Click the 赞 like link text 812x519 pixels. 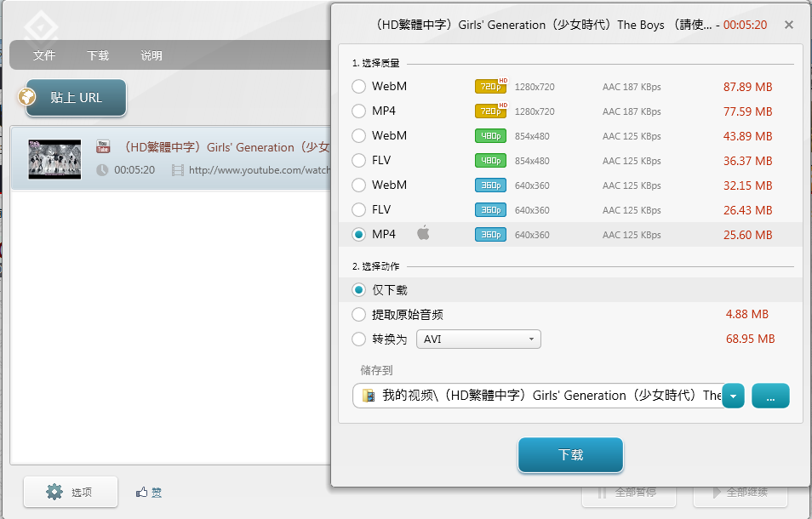(157, 492)
